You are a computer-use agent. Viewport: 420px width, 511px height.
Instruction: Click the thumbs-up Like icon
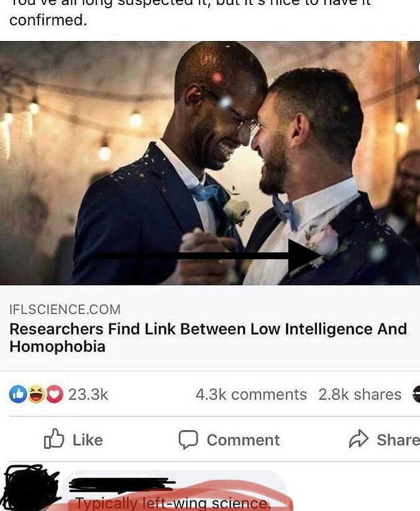point(54,439)
